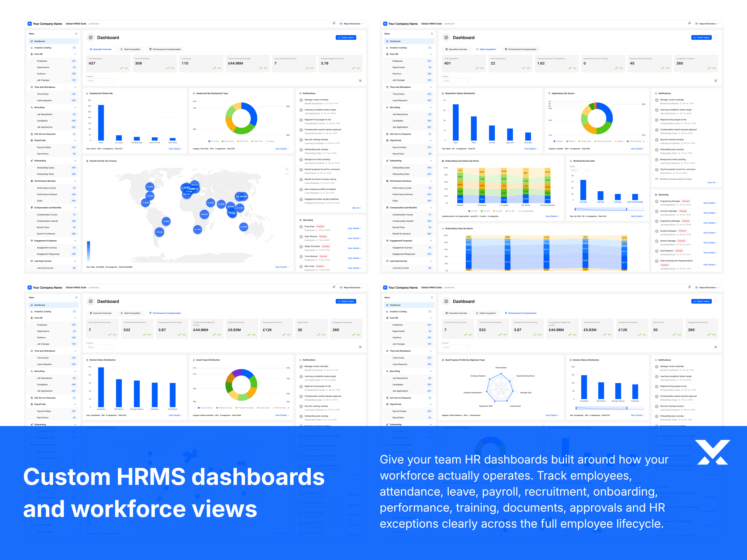Click notification bell in the Goal Progress Profile dashboard
The image size is (747, 560).
point(690,287)
